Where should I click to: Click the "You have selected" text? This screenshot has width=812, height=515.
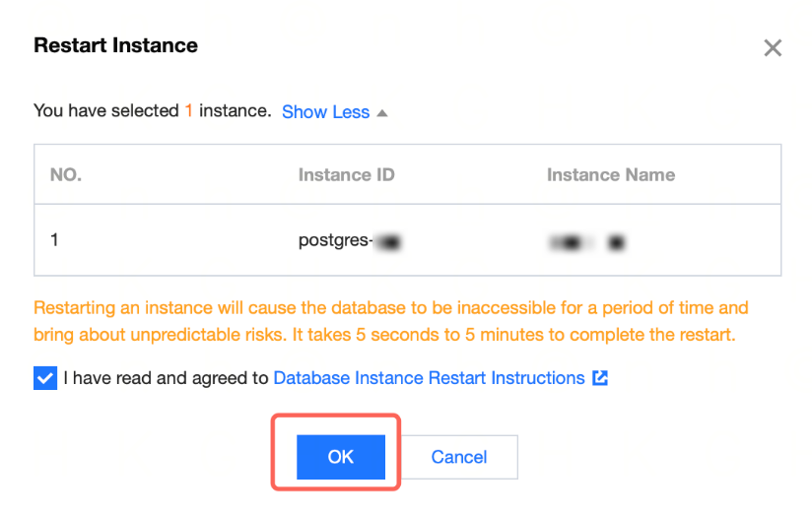pos(105,111)
